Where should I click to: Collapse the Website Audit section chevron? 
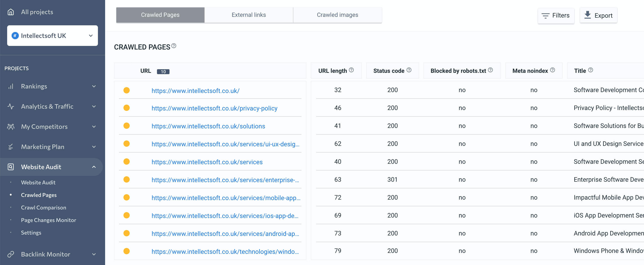(94, 167)
